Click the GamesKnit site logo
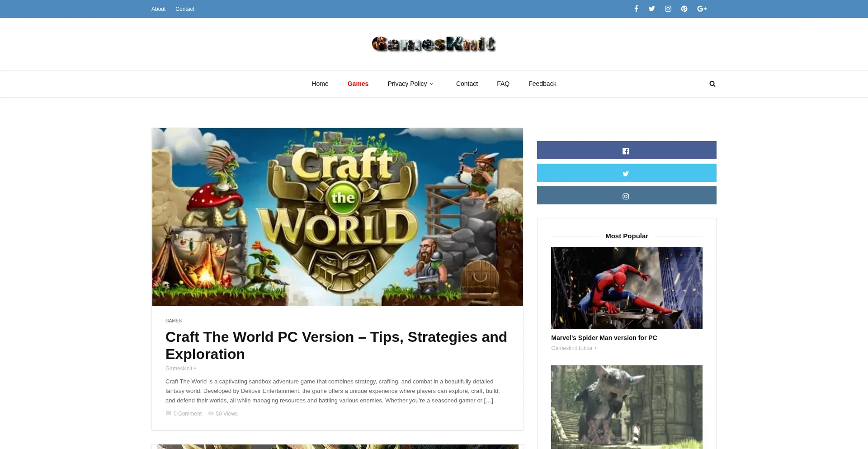Screen dimensions: 868x449 [434, 44]
